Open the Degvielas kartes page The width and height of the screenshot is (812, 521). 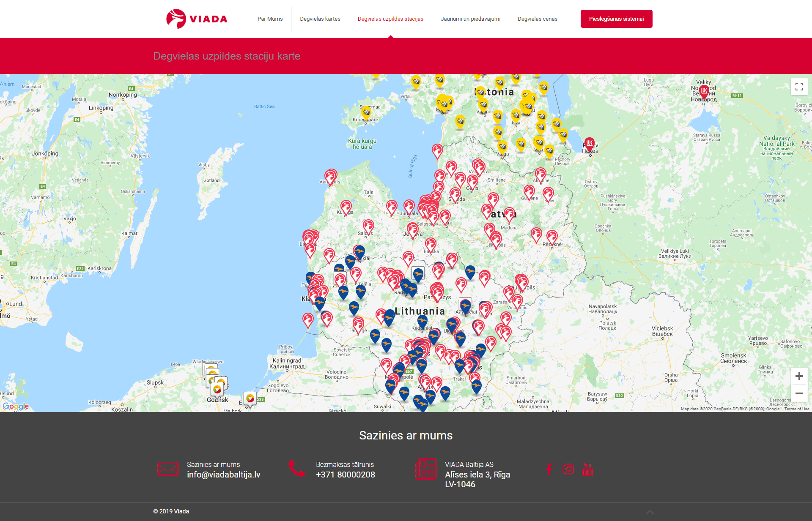(x=320, y=19)
